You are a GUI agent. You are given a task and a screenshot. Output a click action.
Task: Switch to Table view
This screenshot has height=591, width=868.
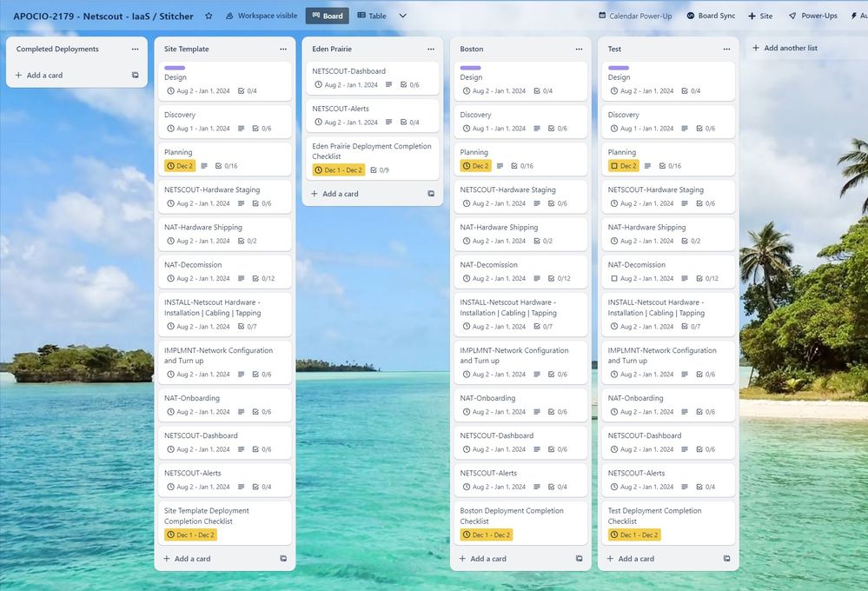[372, 16]
